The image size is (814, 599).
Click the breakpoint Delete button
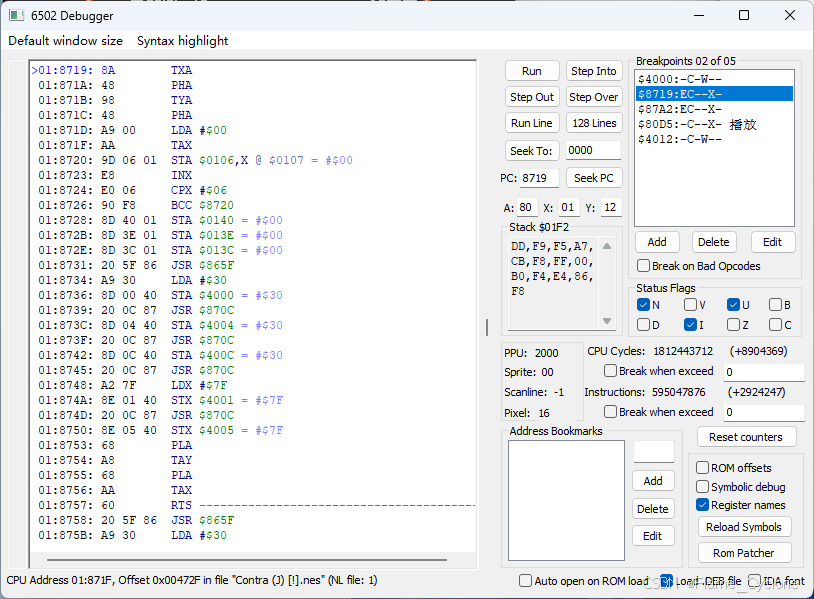point(713,242)
